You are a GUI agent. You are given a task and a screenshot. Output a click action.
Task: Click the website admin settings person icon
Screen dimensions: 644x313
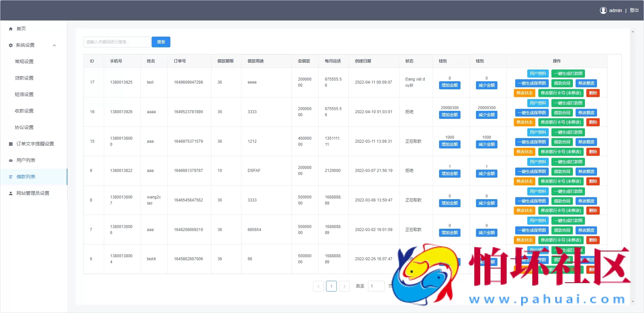11,193
